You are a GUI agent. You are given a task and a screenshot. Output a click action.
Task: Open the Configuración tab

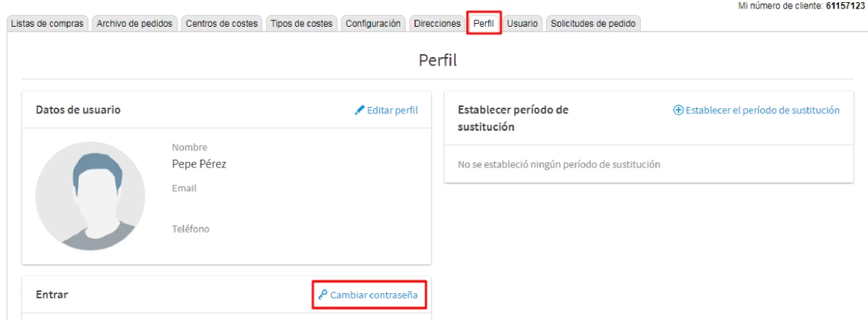[x=373, y=24]
